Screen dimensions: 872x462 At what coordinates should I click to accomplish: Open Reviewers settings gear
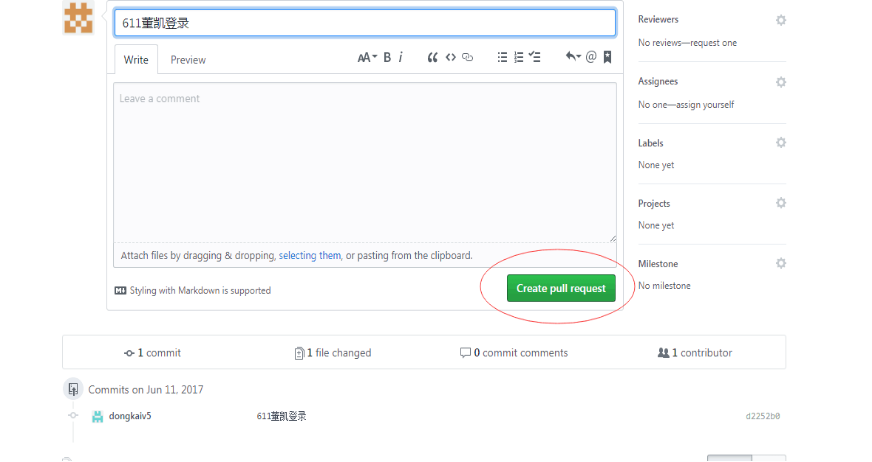pos(781,20)
